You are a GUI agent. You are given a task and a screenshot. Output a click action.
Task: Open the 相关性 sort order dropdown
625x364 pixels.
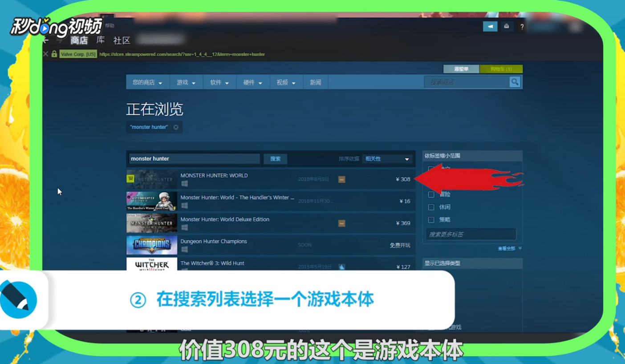pos(387,159)
